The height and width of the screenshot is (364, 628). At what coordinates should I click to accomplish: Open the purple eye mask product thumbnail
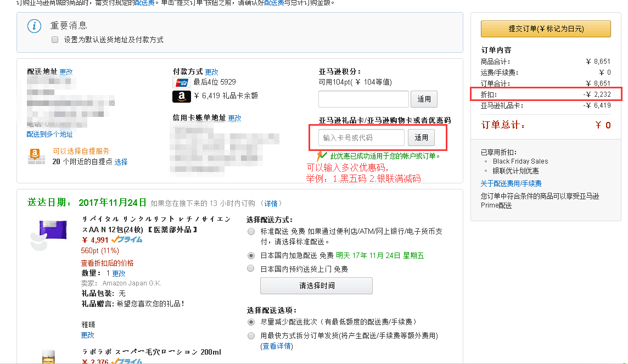49,235
